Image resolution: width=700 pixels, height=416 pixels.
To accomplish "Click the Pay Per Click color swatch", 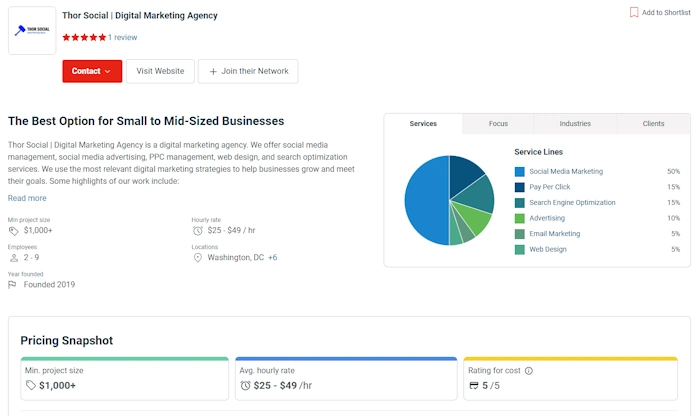I will (x=520, y=187).
